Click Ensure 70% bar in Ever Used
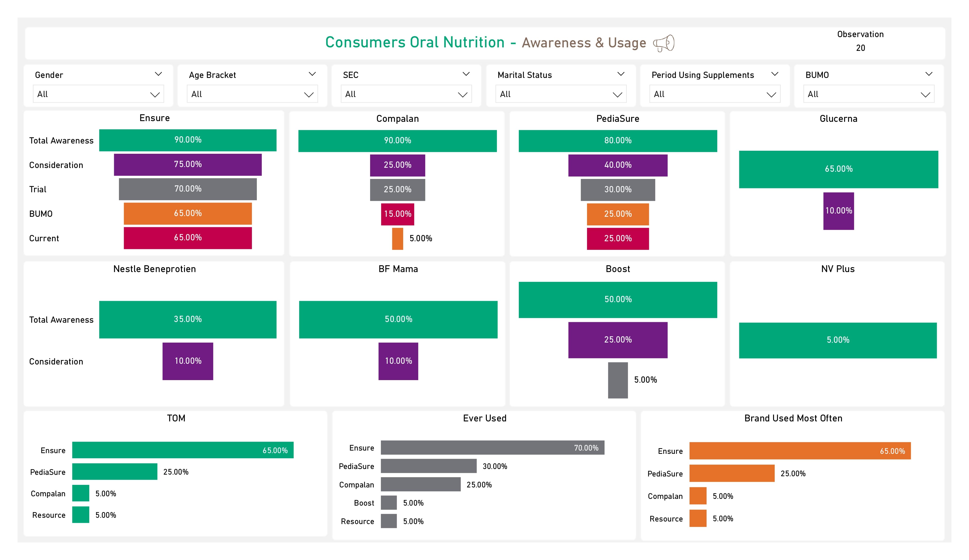The image size is (969, 560). [492, 447]
